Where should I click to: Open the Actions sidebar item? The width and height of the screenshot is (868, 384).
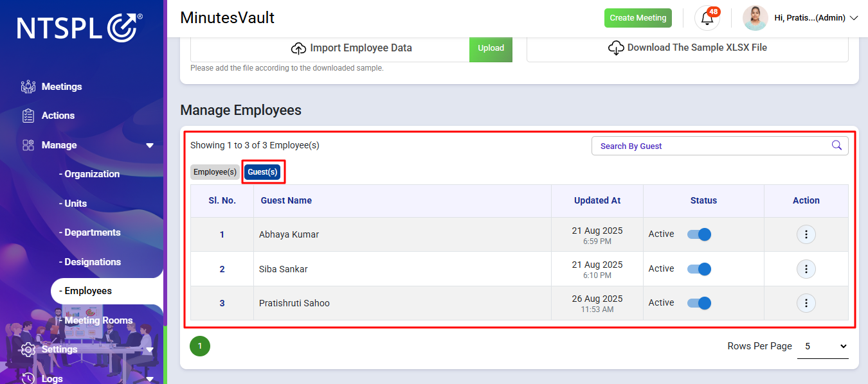(58, 116)
